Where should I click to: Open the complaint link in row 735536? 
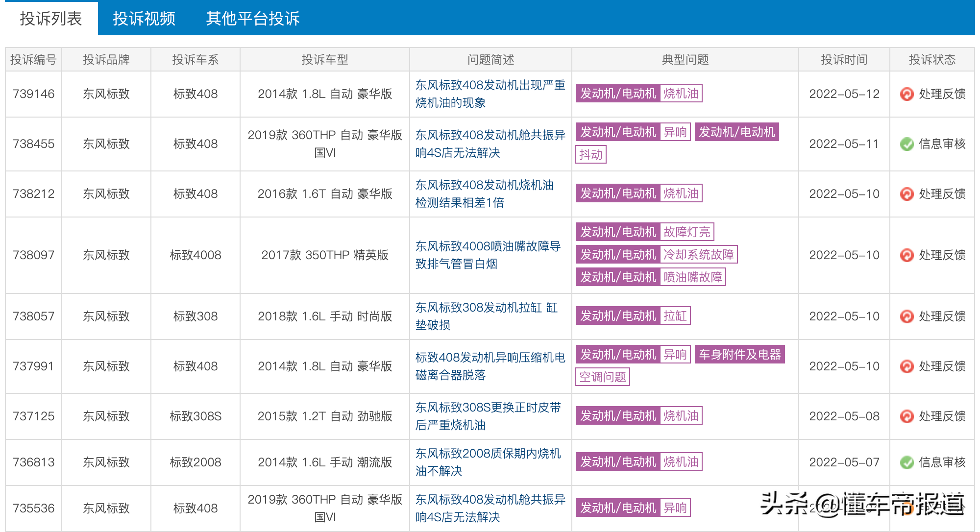point(490,508)
